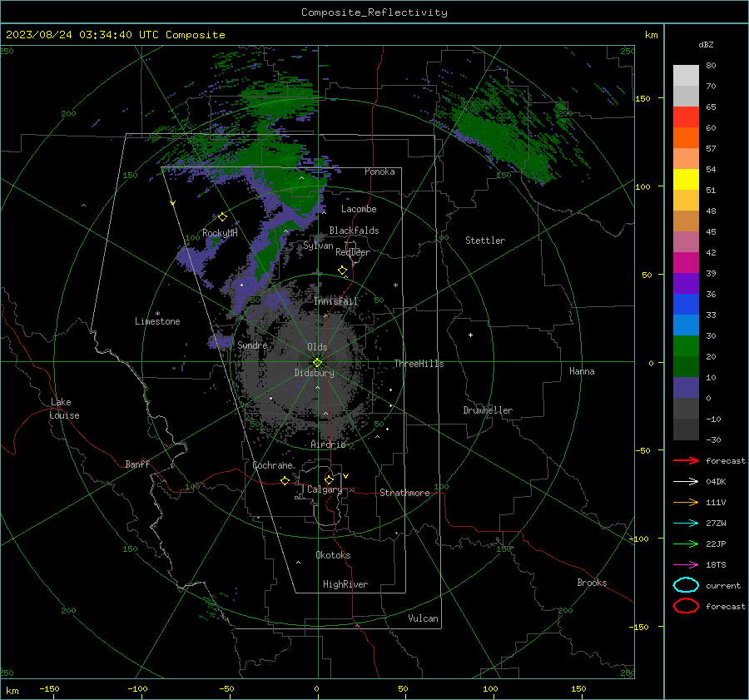Click the yellow diamond marker above Calgary
Viewport: 749px width, 700px height.
329,479
